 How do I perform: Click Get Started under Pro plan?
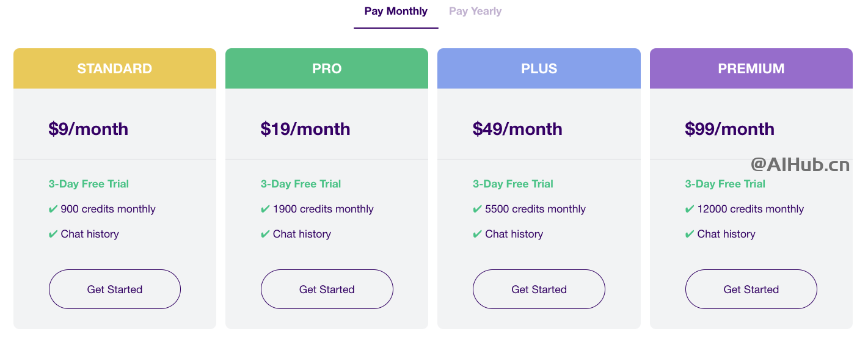click(327, 289)
